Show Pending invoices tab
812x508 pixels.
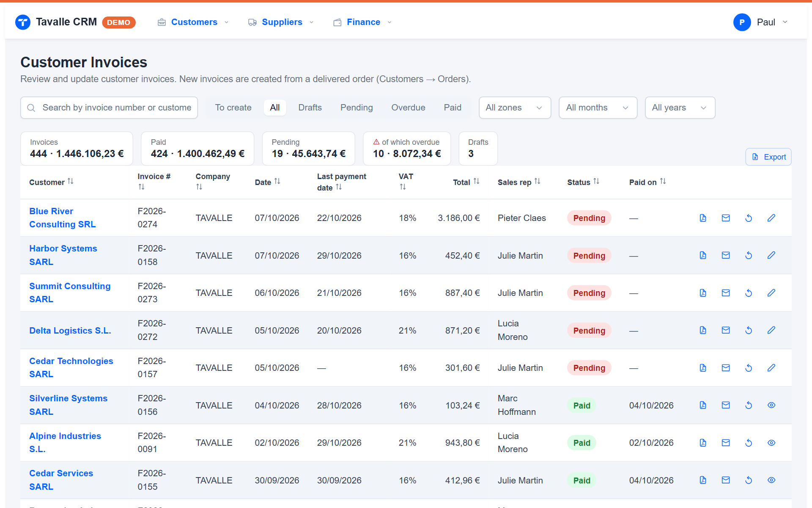tap(357, 108)
